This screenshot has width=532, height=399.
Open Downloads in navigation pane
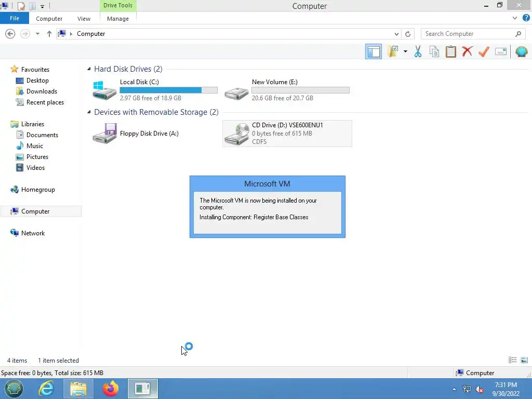tap(42, 91)
